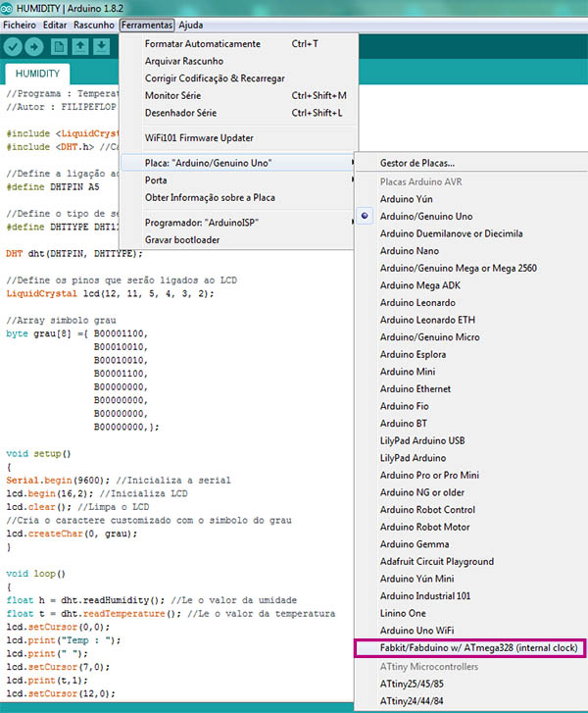The width and height of the screenshot is (588, 713).
Task: Open the Editar menu
Action: tap(55, 25)
